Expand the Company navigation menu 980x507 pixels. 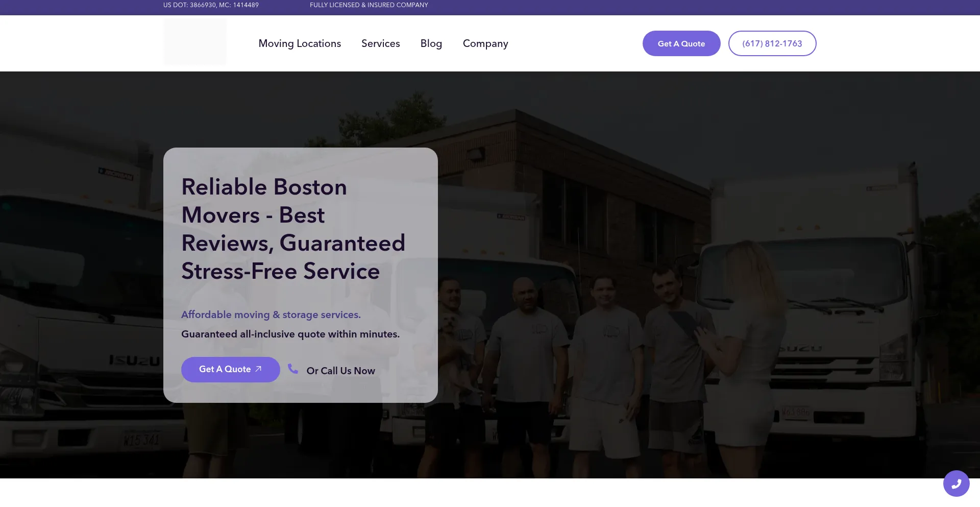pos(485,43)
